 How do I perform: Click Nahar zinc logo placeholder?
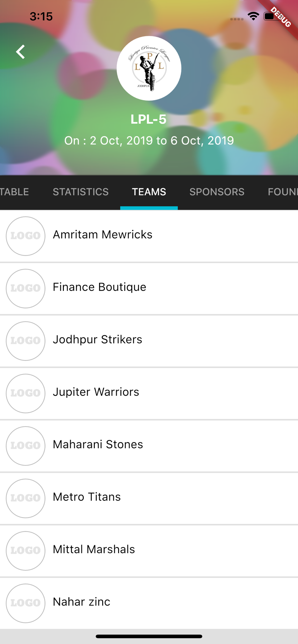[25, 603]
